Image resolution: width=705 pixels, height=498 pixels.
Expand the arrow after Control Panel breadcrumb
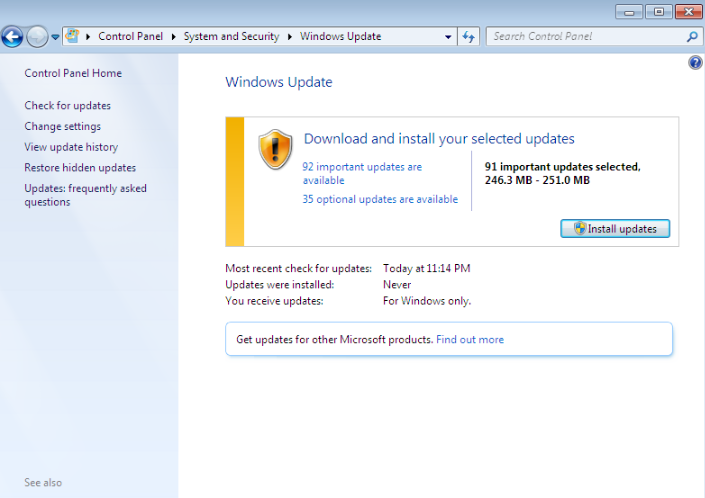173,36
